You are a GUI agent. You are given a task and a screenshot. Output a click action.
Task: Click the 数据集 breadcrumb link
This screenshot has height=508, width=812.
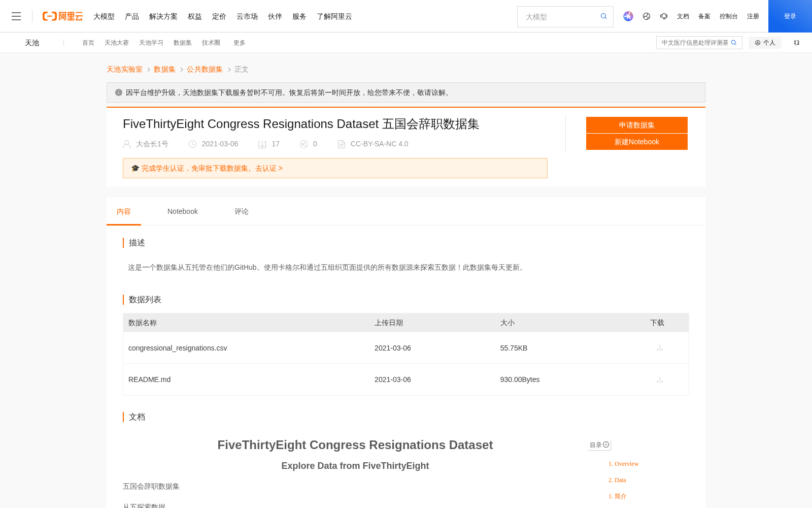[164, 69]
